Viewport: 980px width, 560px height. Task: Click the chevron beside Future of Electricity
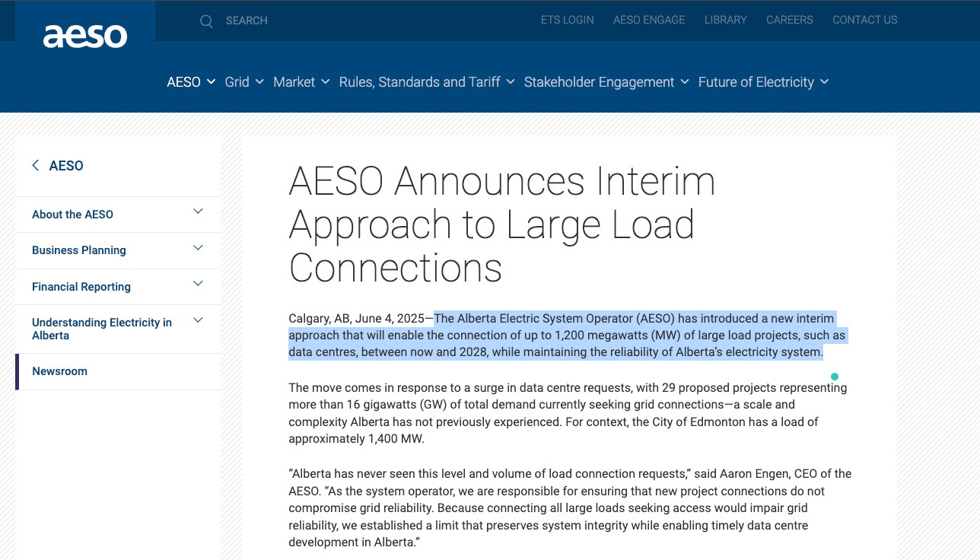[x=825, y=82]
